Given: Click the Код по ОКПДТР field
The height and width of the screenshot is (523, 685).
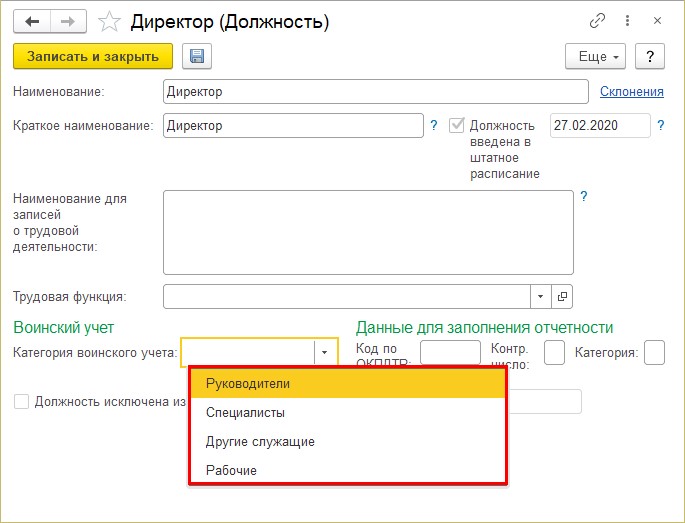Looking at the screenshot, I should 450,353.
